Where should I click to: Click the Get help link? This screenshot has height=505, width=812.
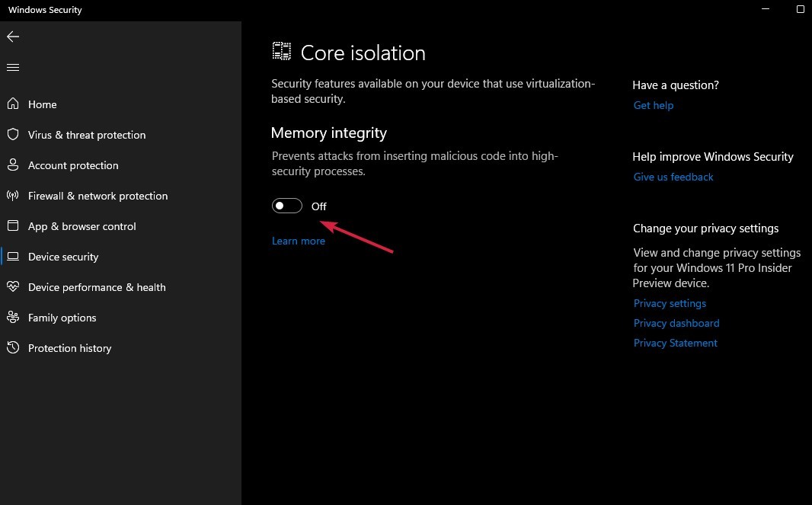point(654,105)
